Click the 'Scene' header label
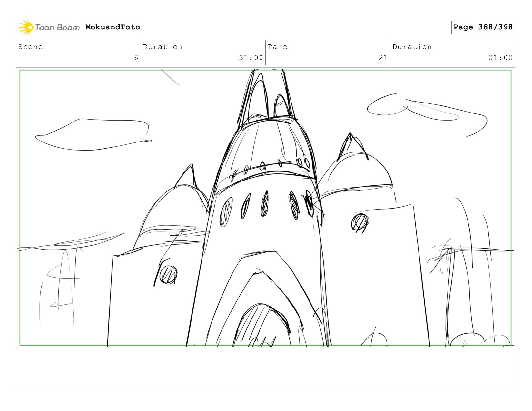 [30, 47]
